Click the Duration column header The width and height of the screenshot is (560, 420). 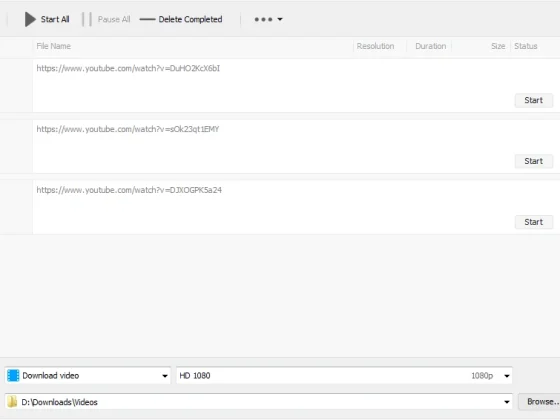click(430, 46)
